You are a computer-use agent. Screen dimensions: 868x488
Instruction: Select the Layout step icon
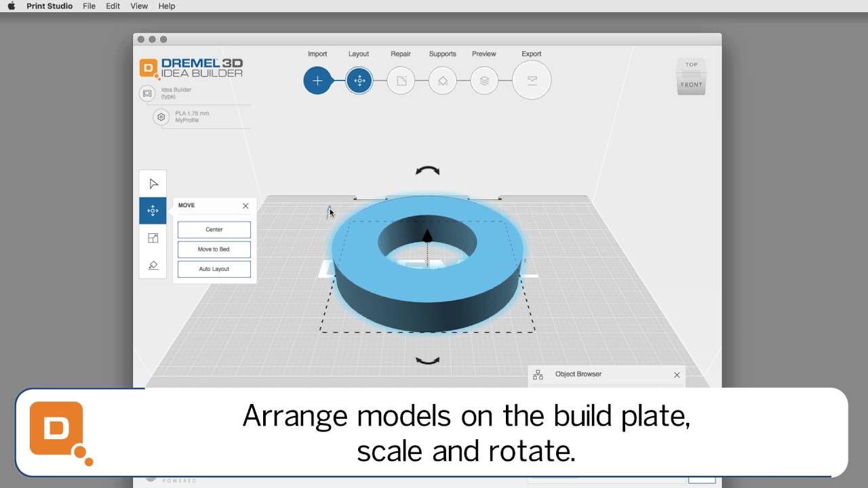point(359,81)
